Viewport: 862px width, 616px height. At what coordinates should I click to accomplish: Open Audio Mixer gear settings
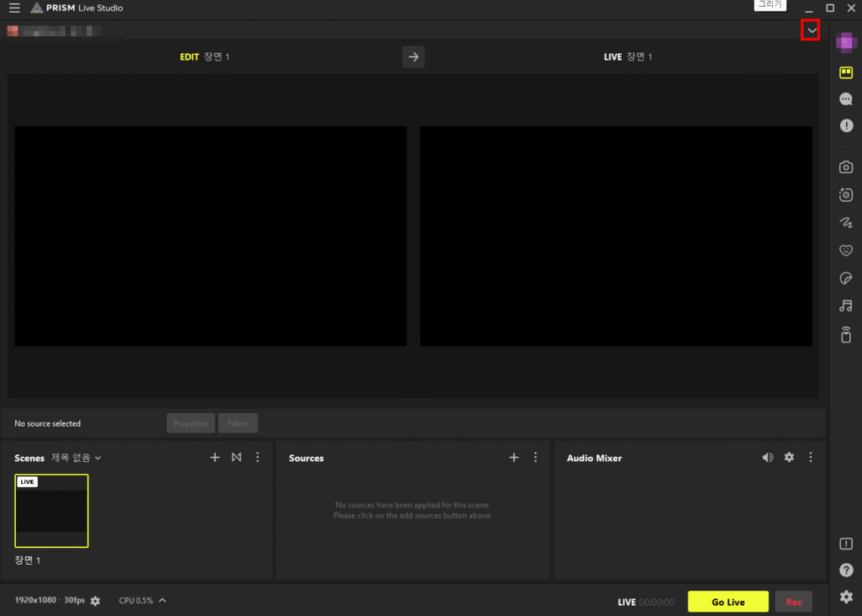coord(789,457)
